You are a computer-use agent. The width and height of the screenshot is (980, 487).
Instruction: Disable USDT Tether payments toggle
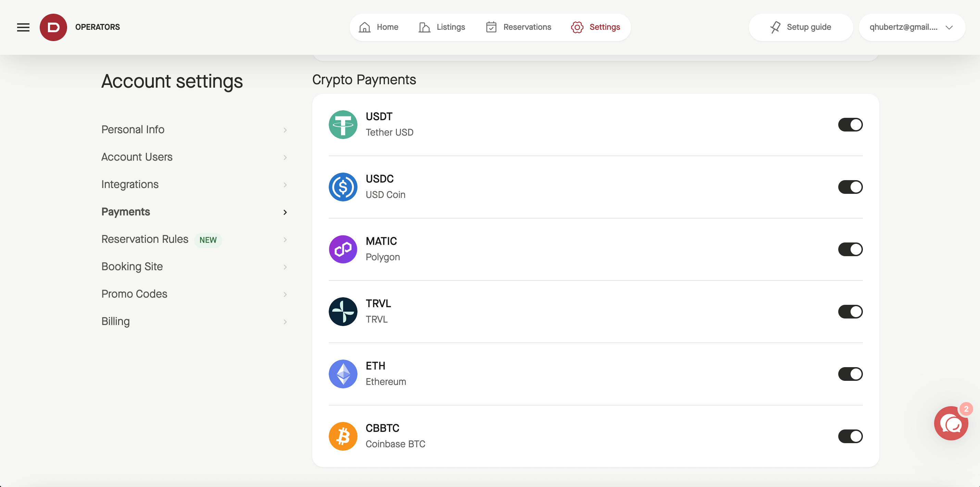tap(850, 125)
